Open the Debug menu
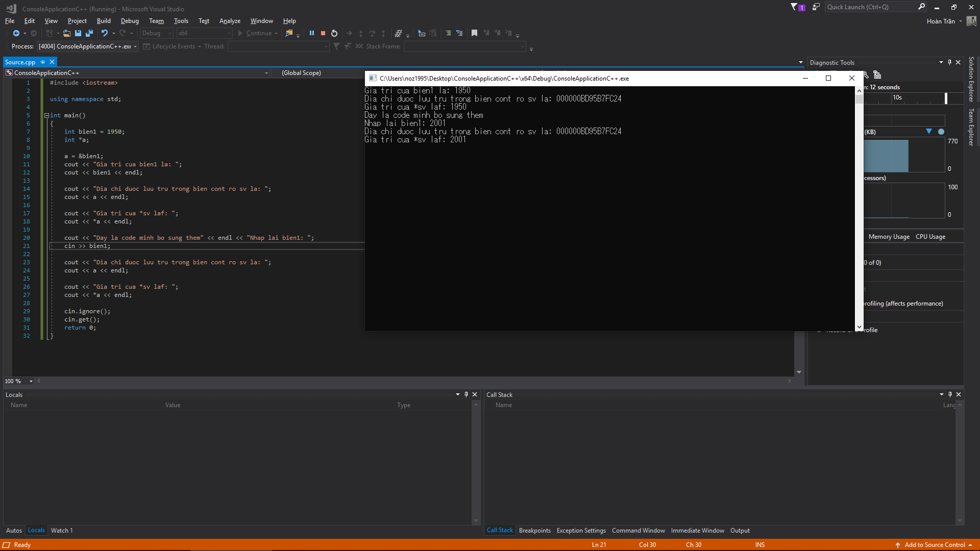Screen dimensions: 980x551 click(130, 21)
